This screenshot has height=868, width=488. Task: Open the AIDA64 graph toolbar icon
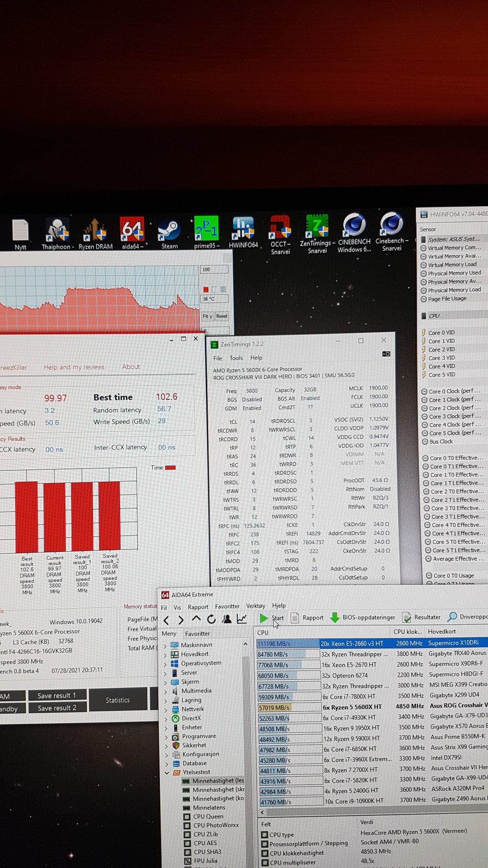click(x=241, y=619)
